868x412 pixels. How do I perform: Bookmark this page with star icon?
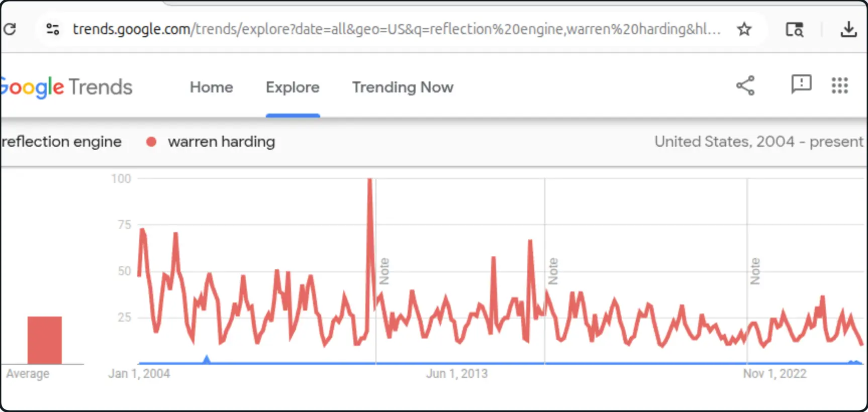pyautogui.click(x=744, y=29)
